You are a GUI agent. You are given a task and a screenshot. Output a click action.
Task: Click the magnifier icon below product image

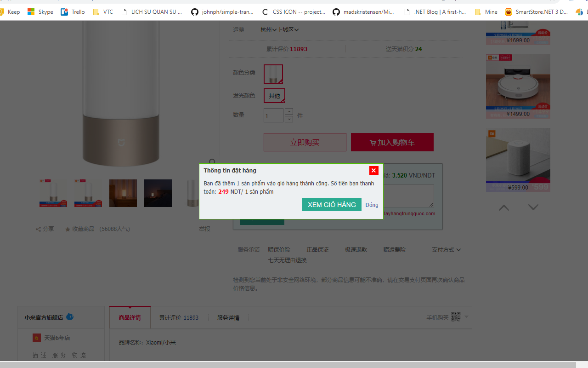pos(212,161)
